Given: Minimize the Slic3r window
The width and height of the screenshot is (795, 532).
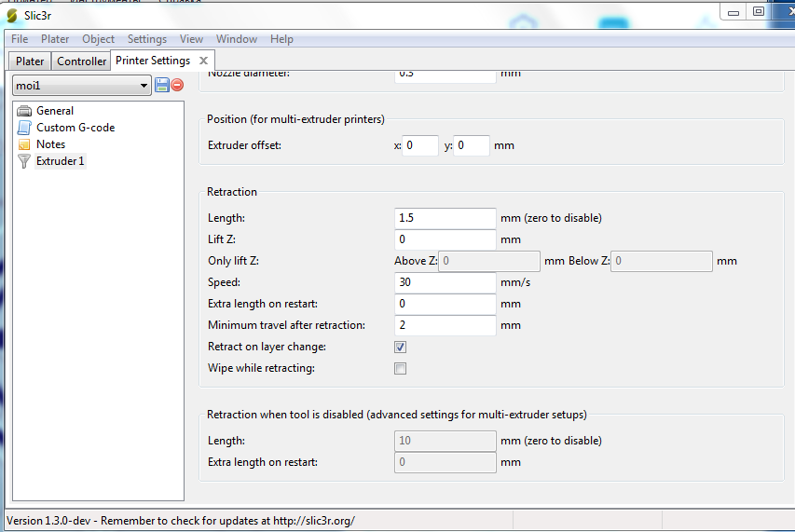Looking at the screenshot, I should [x=733, y=12].
